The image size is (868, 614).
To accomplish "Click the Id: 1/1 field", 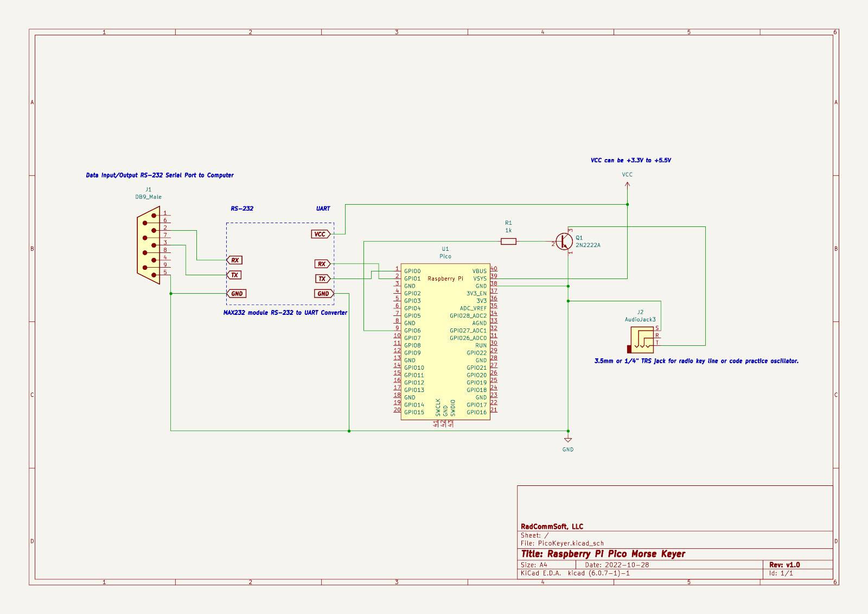I will 781,573.
